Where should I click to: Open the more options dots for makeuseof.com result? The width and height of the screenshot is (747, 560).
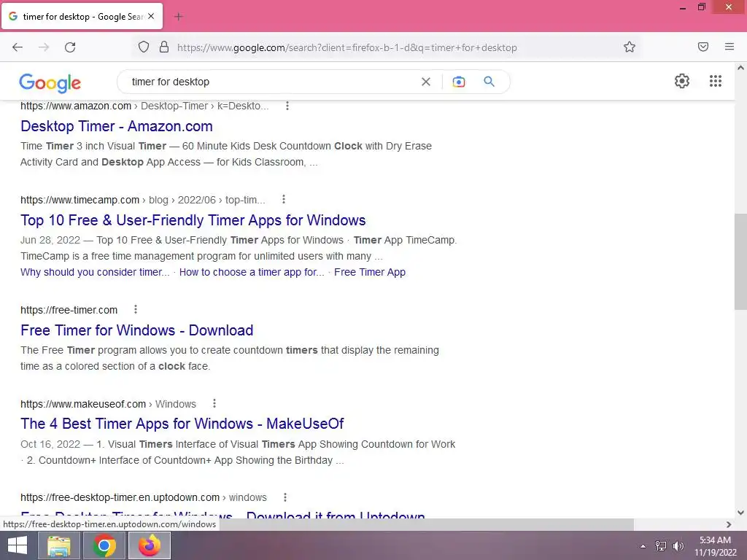coord(214,403)
